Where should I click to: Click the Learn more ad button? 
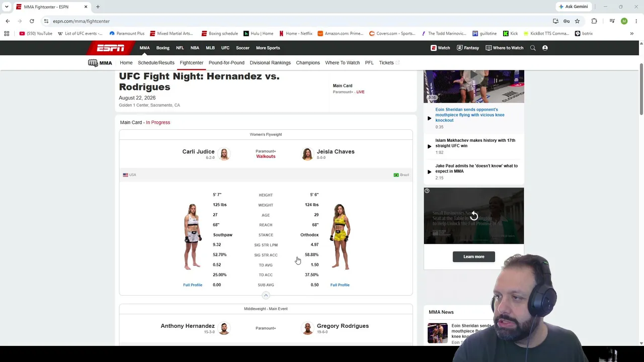click(x=473, y=256)
